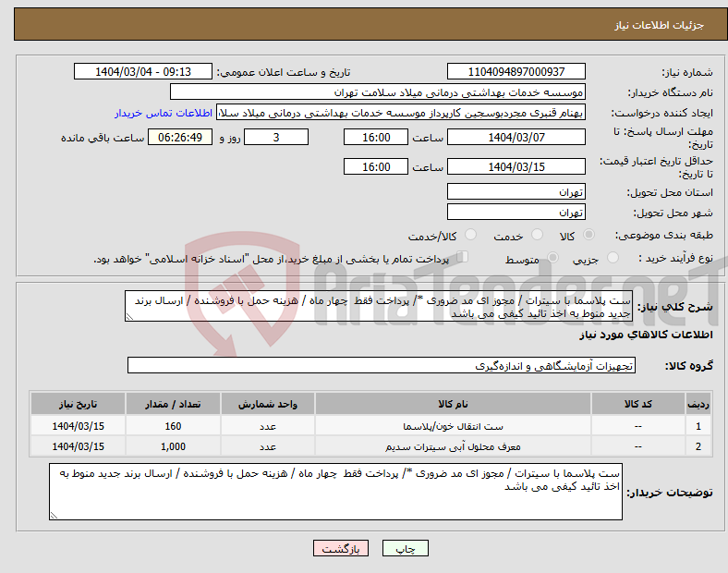Click row number 2 cell

pyautogui.click(x=698, y=446)
